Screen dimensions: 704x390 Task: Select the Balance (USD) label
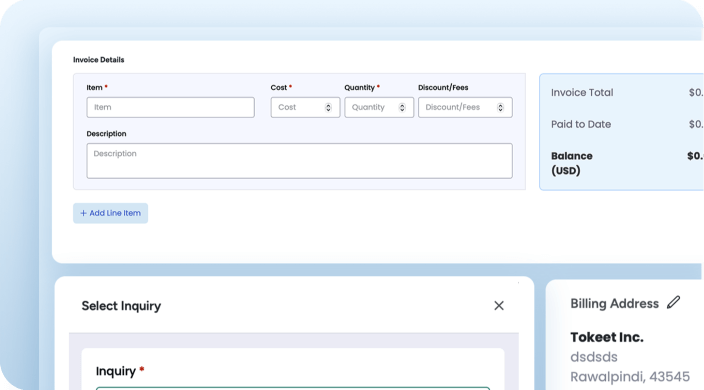coord(572,163)
